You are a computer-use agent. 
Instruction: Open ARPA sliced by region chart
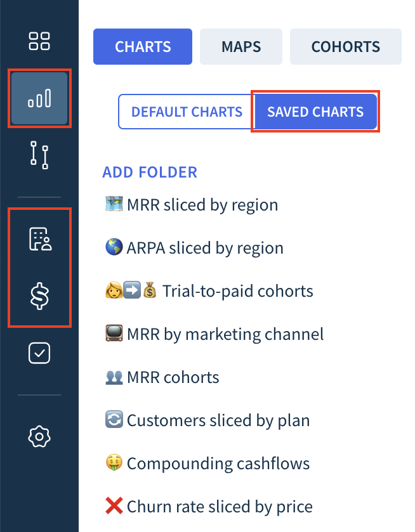click(194, 248)
